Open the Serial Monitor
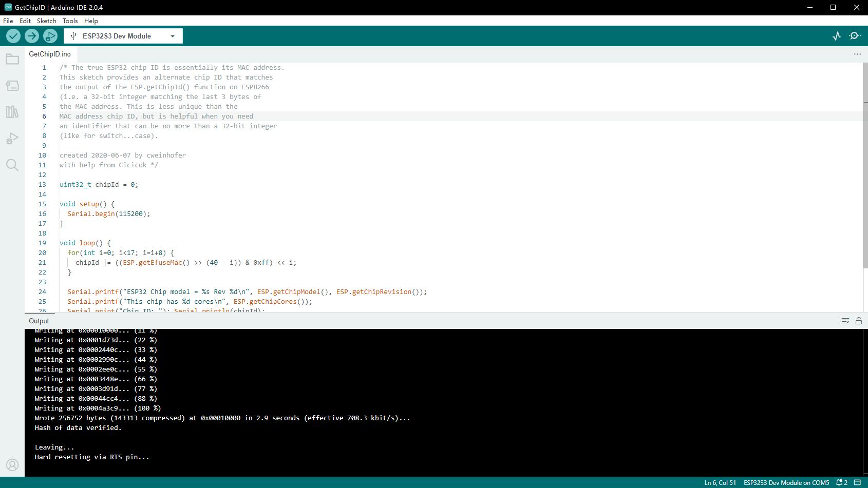This screenshot has height=488, width=868. (855, 36)
